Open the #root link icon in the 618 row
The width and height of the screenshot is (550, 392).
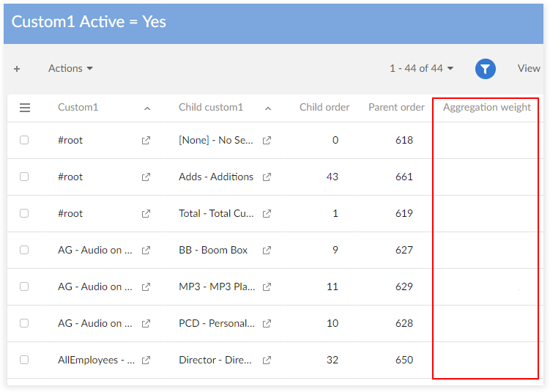tap(146, 141)
